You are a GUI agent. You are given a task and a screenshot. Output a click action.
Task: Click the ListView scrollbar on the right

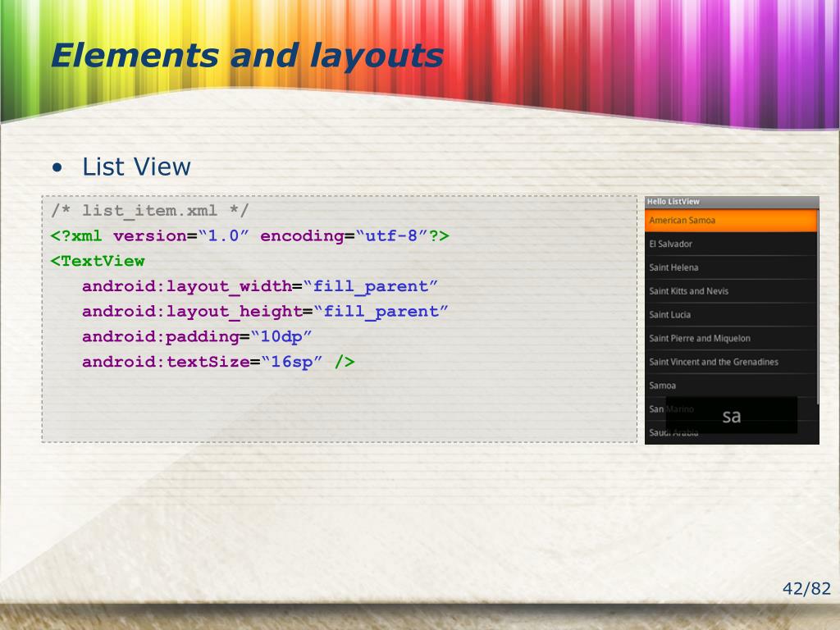pos(818,307)
